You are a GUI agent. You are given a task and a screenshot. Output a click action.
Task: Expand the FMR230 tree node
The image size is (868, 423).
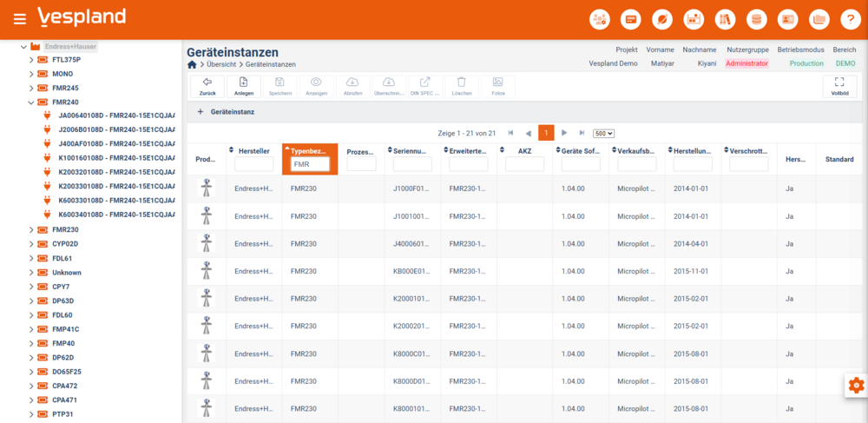(x=31, y=230)
